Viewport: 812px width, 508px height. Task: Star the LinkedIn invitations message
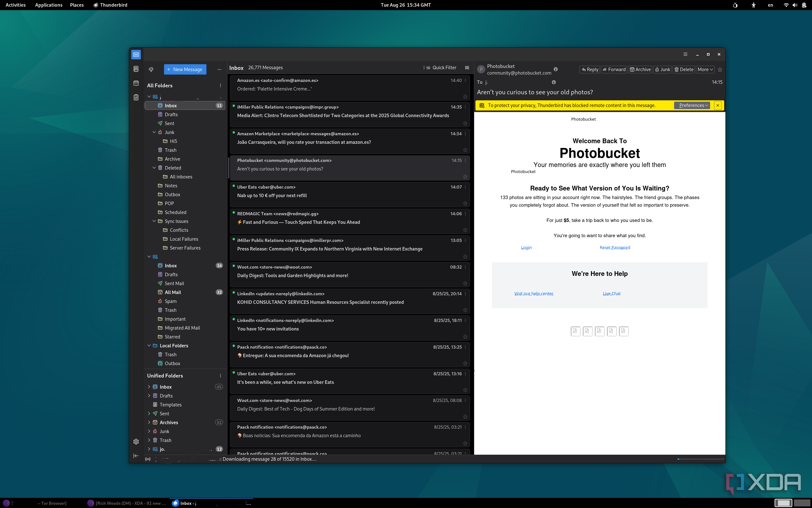tap(465, 337)
